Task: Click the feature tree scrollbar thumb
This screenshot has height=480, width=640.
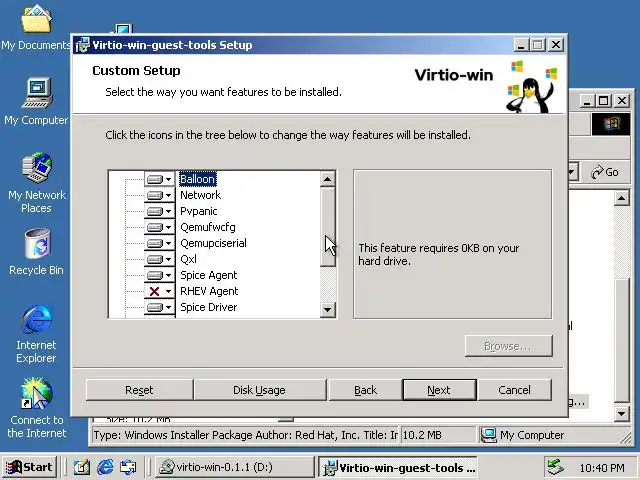Action: [328, 227]
